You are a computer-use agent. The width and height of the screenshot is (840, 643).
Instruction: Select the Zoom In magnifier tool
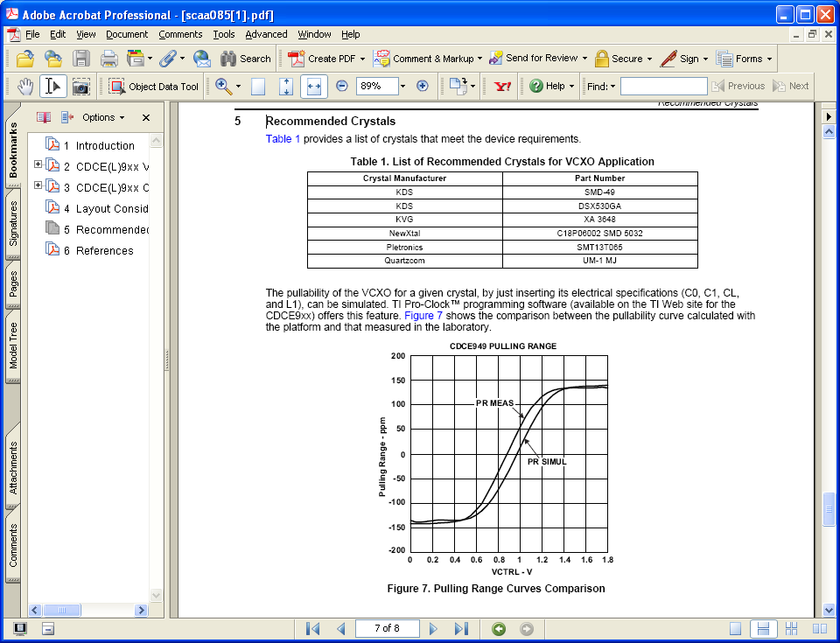pos(223,87)
